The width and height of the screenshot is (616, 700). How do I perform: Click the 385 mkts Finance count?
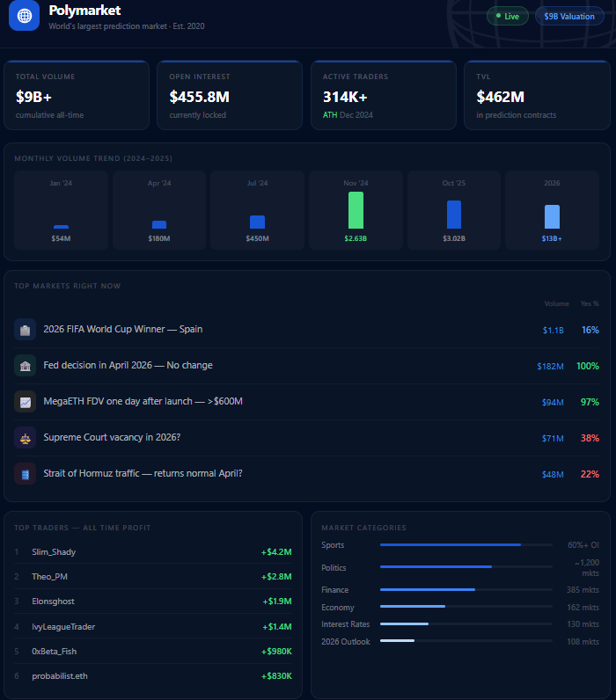click(x=583, y=590)
